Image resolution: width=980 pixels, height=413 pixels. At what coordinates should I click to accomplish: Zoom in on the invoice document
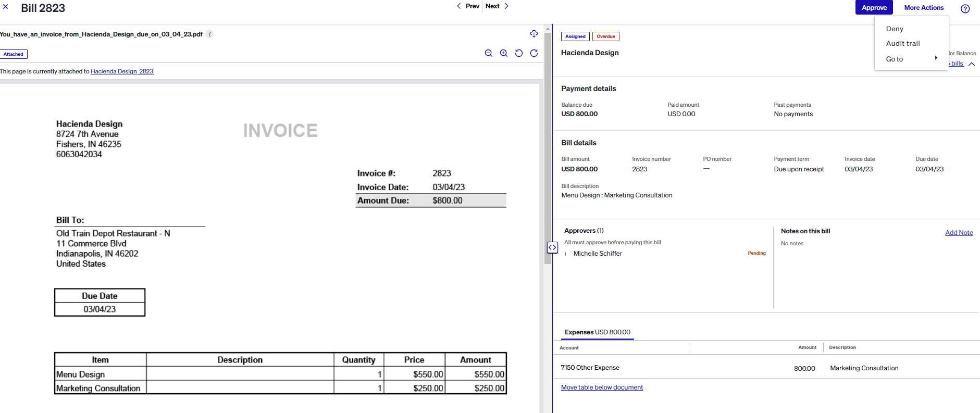pyautogui.click(x=504, y=53)
